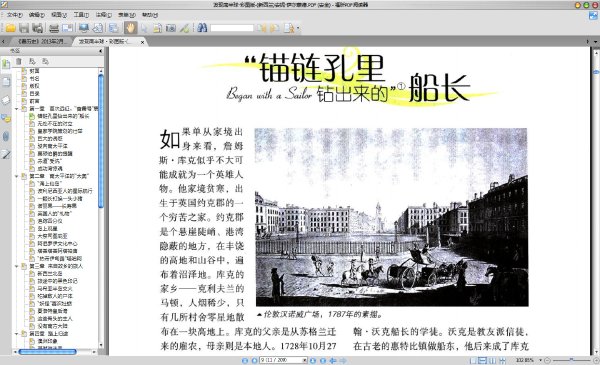
Task: Click the Find Previous icon after search box
Action: [262, 28]
